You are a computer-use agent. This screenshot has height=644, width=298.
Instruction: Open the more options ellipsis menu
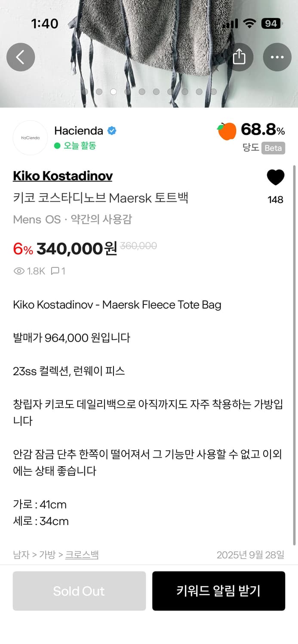277,57
